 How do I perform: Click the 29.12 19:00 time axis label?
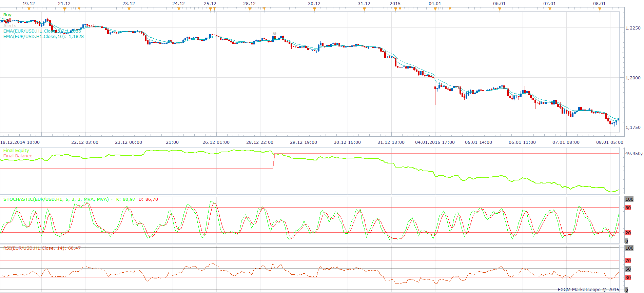304,142
